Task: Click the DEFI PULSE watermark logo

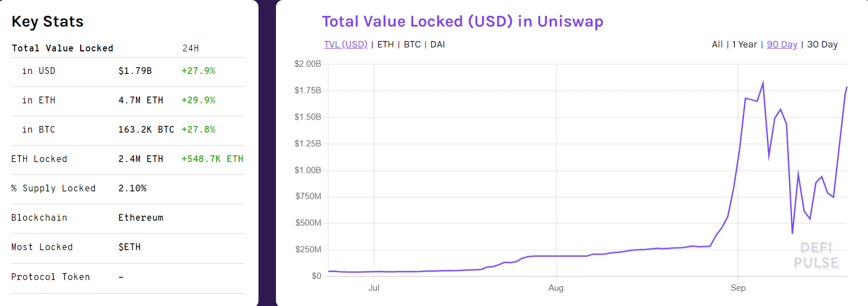Action: (x=816, y=256)
